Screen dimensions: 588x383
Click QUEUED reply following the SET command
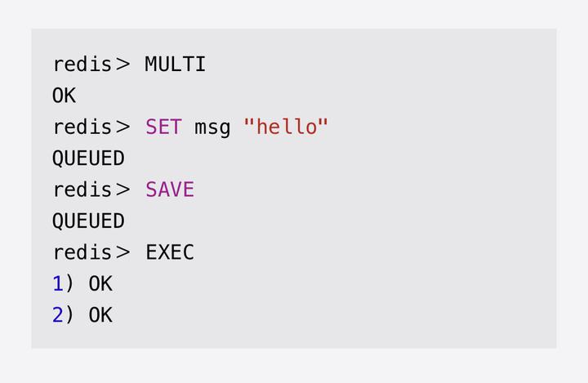pyautogui.click(x=88, y=158)
